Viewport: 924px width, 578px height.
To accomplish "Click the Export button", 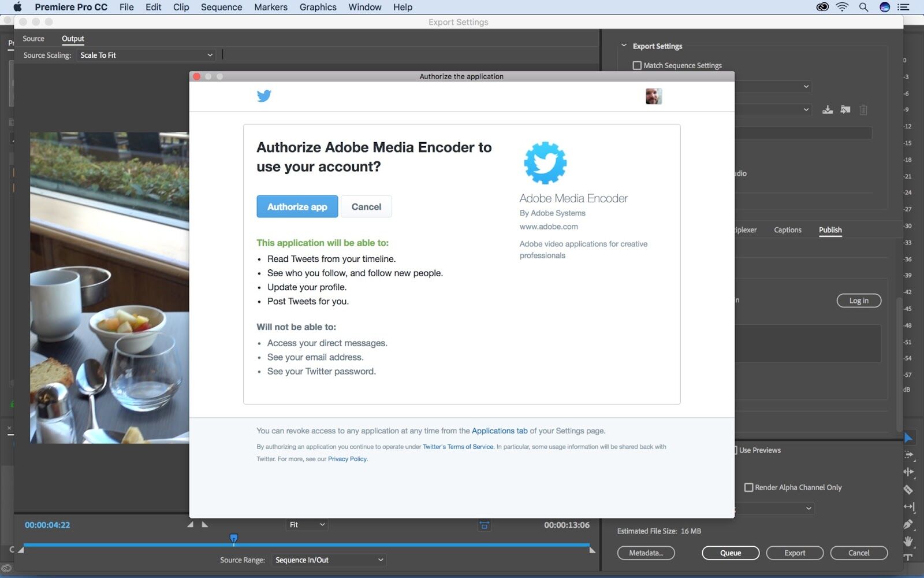I will point(795,553).
